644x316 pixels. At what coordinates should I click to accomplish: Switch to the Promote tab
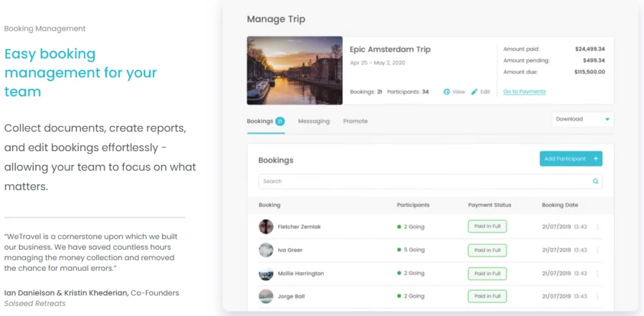click(355, 121)
